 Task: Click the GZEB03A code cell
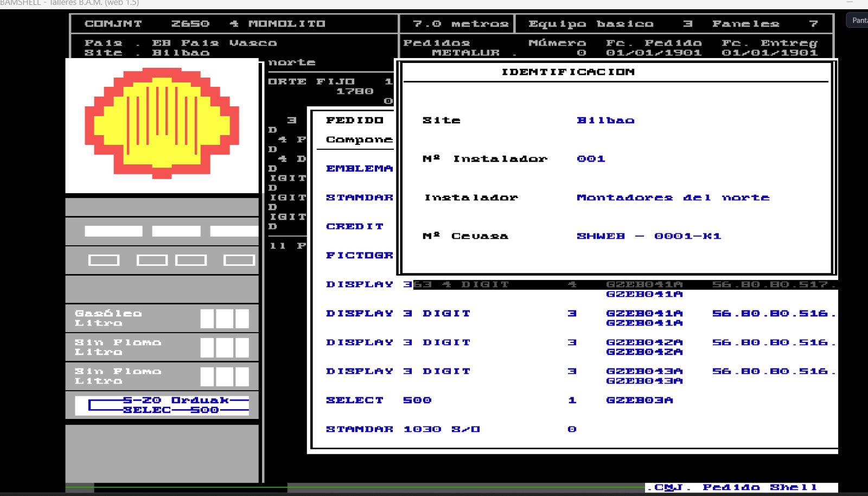639,400
